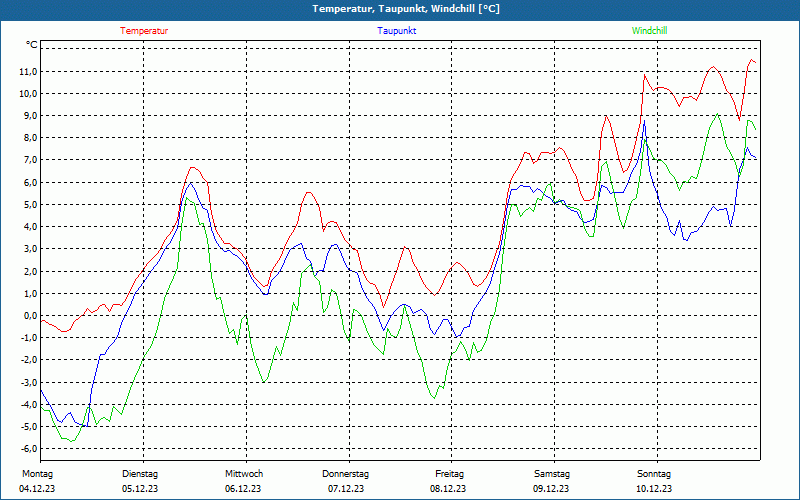
Task: Click the 'Mittwoch' day label
Action: tap(244, 474)
